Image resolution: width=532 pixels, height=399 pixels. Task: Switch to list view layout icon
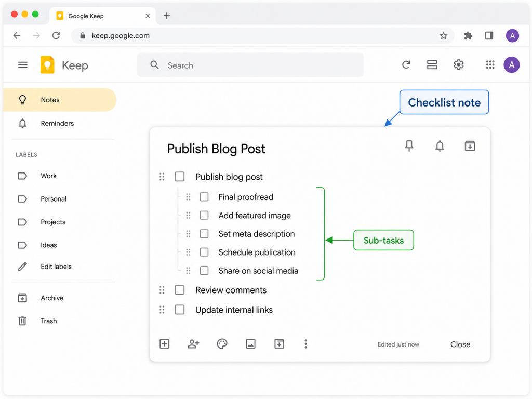(x=432, y=64)
